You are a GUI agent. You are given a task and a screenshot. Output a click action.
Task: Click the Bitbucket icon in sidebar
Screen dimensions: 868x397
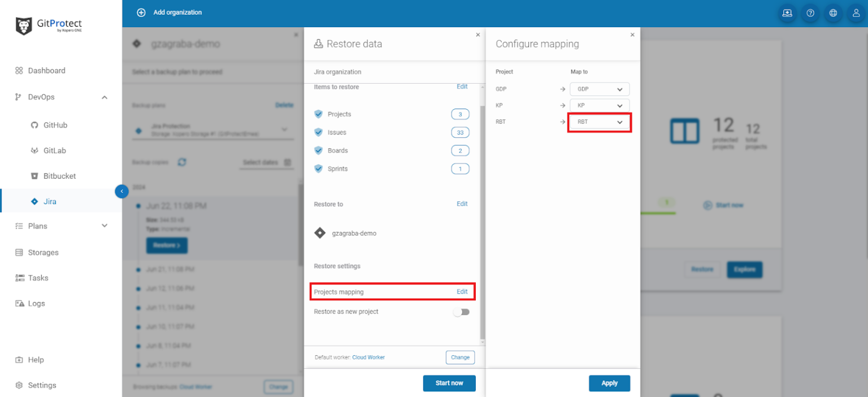tap(34, 176)
